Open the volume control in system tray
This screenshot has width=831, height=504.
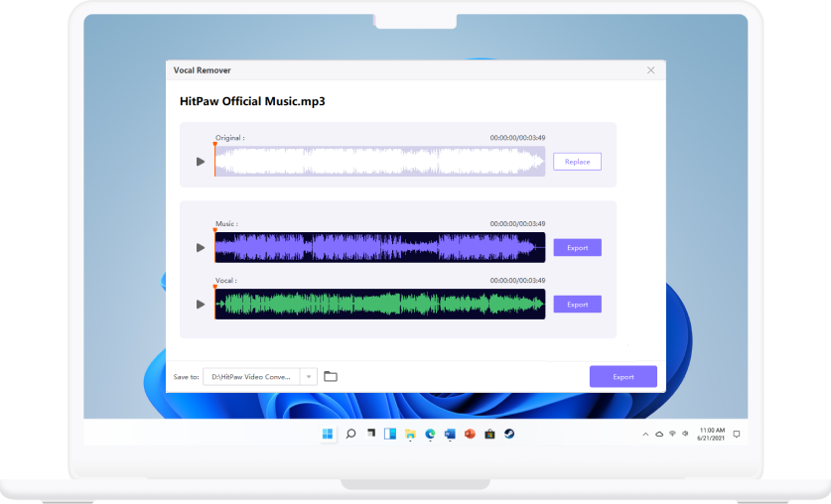(686, 435)
